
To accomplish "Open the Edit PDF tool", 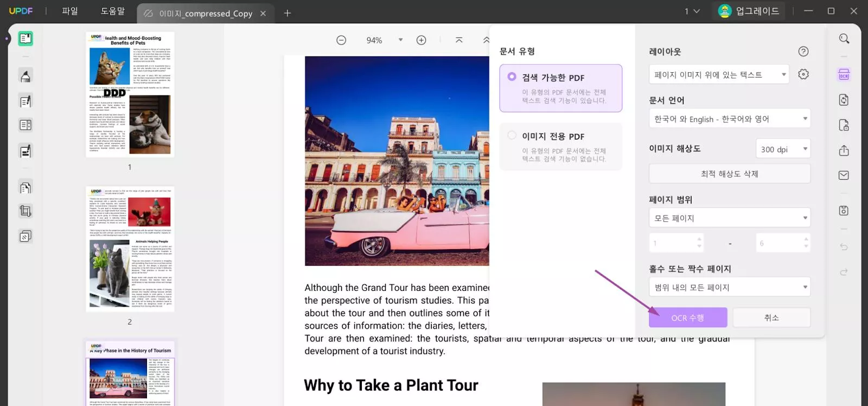I will pos(25,101).
